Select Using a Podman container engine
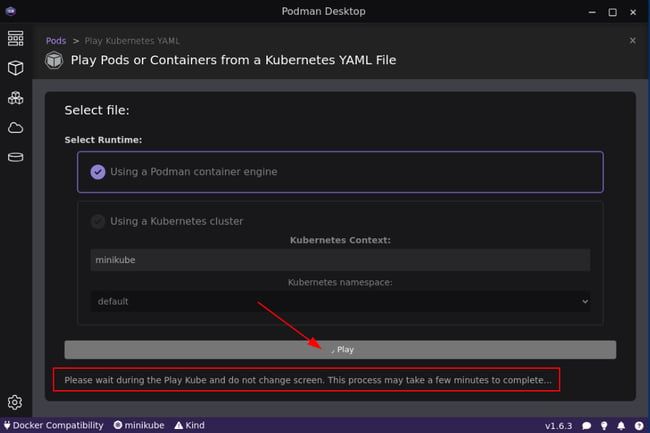Viewport: 650px width, 433px height. point(340,171)
